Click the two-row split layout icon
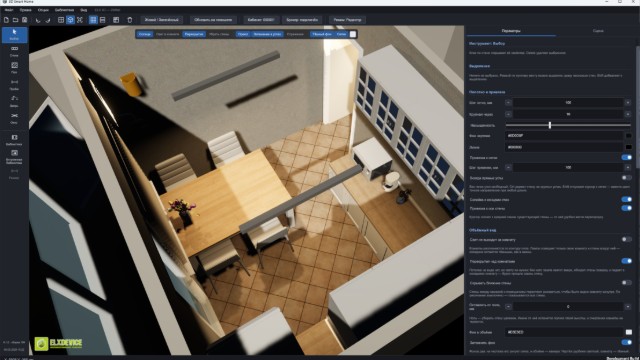This screenshot has height=360, width=640. 102,20
